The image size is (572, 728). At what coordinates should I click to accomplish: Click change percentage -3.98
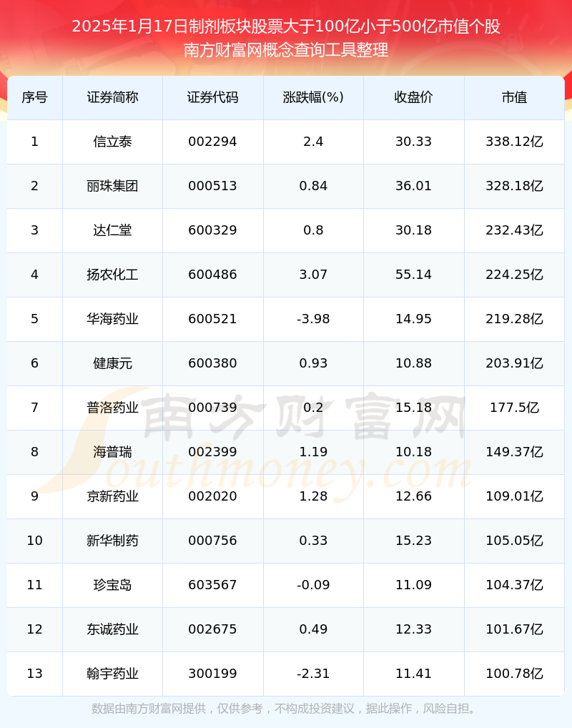tap(313, 319)
